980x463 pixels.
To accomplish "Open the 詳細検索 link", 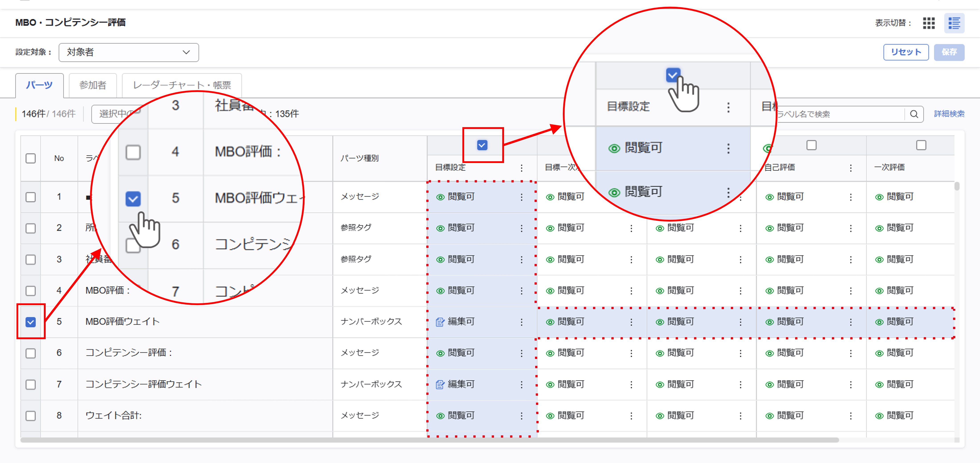I will point(949,114).
